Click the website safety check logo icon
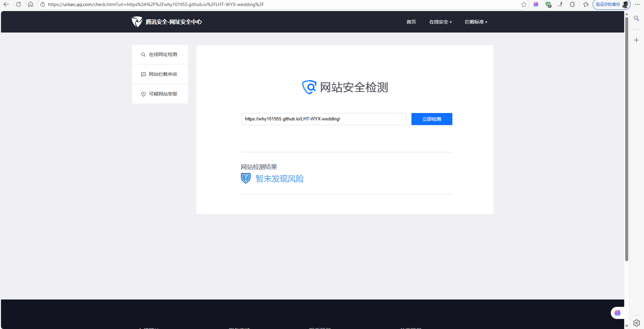This screenshot has width=644, height=329. pyautogui.click(x=309, y=87)
